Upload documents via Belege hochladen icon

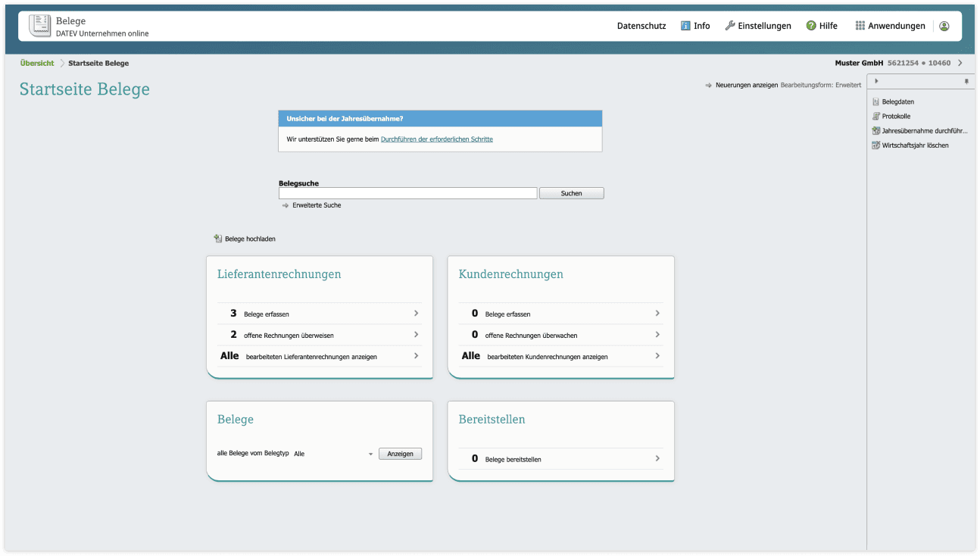[217, 238]
